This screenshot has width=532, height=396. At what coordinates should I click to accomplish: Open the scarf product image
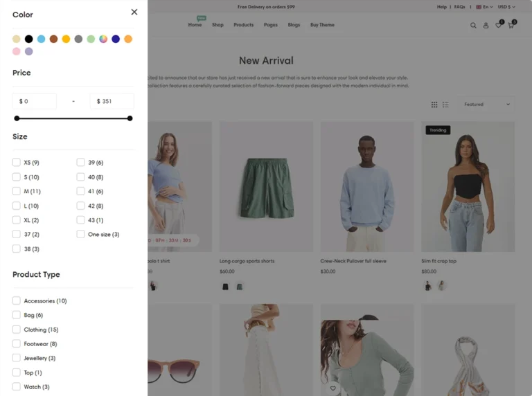point(468,350)
